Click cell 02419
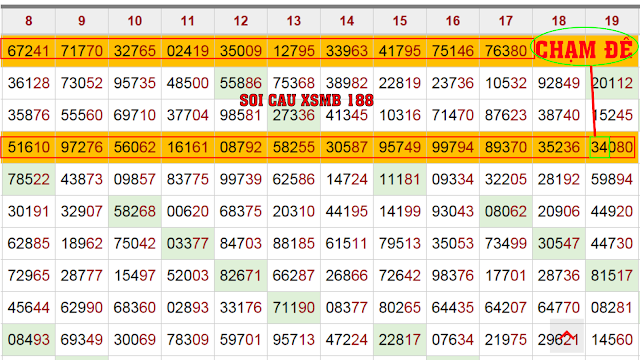Image resolution: width=640 pixels, height=360 pixels. click(188, 51)
